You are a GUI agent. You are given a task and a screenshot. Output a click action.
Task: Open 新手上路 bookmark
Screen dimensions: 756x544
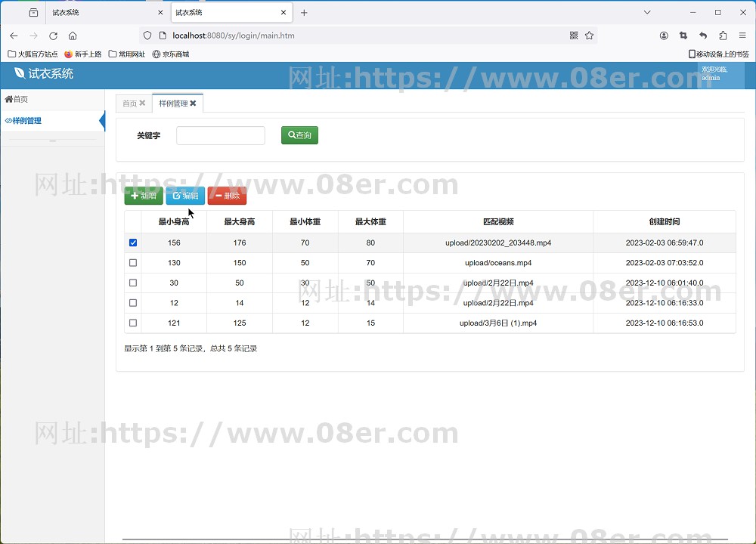pos(83,54)
